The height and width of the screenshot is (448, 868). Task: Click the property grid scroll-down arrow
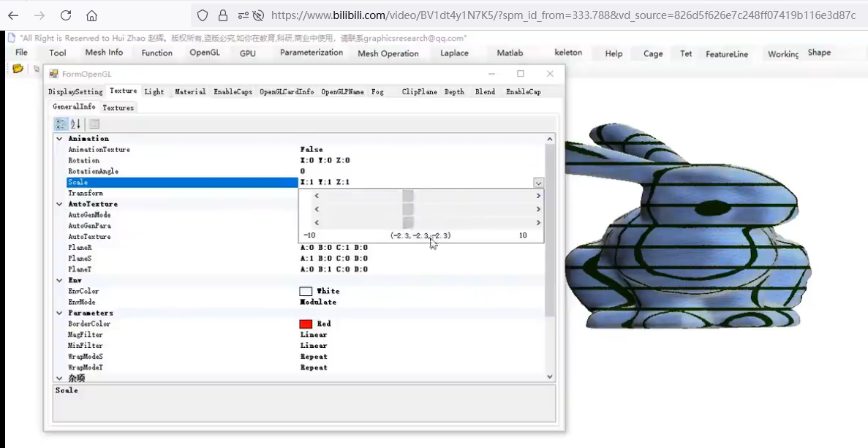(550, 376)
